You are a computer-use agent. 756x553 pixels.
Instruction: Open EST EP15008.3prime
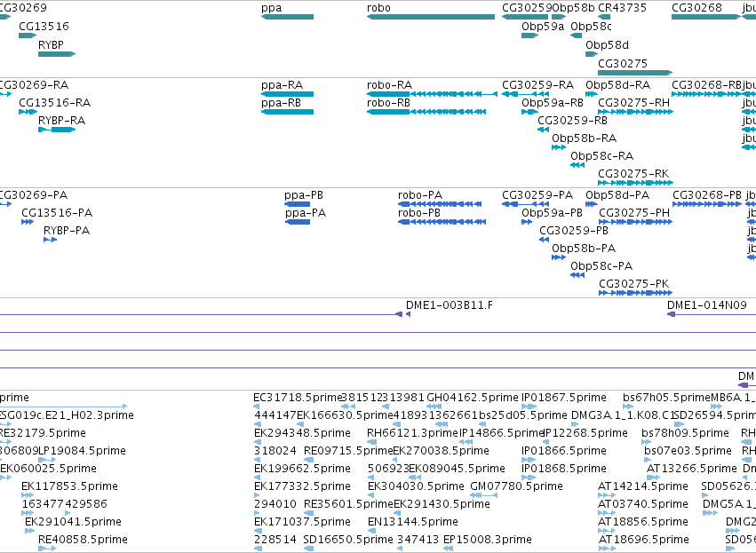pyautogui.click(x=488, y=540)
